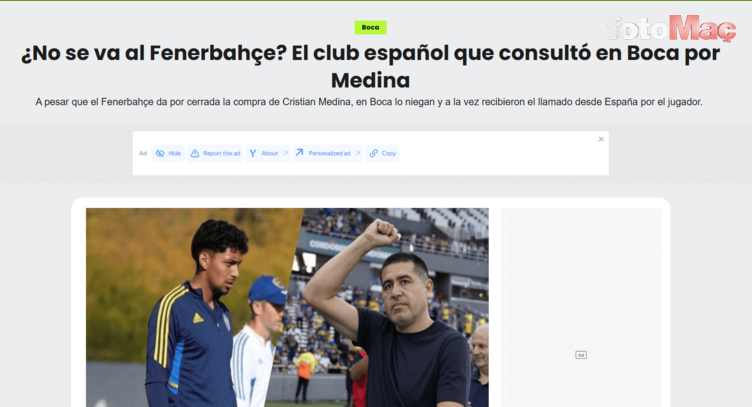The width and height of the screenshot is (752, 407).
Task: Click the Ad label left of Hide
Action: pyautogui.click(x=143, y=153)
